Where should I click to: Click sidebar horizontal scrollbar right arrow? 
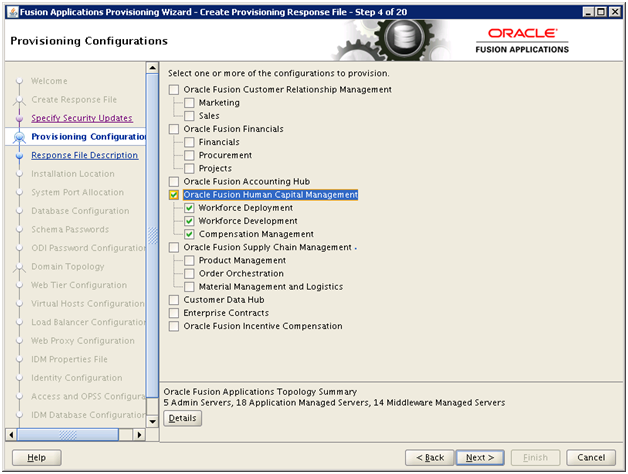pyautogui.click(x=139, y=434)
